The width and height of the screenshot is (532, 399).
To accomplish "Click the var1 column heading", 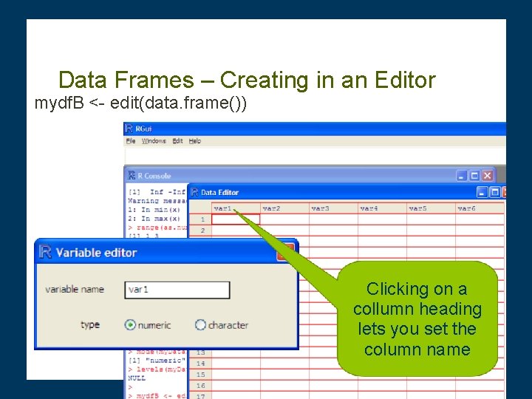I will coord(236,208).
